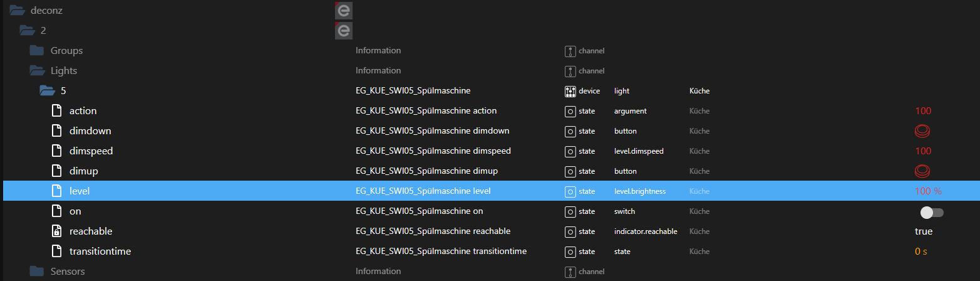Click the deconz adapter logo icon
This screenshot has height=281, width=980.
[343, 11]
